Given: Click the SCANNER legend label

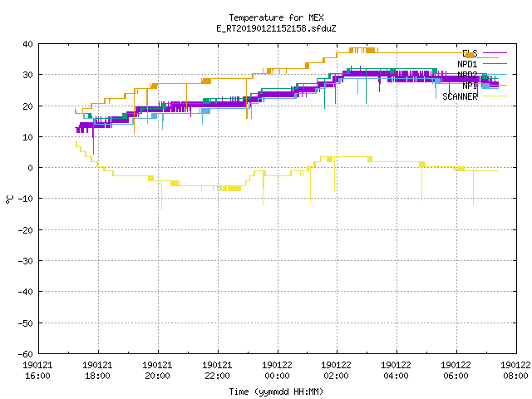Looking at the screenshot, I should point(460,96).
